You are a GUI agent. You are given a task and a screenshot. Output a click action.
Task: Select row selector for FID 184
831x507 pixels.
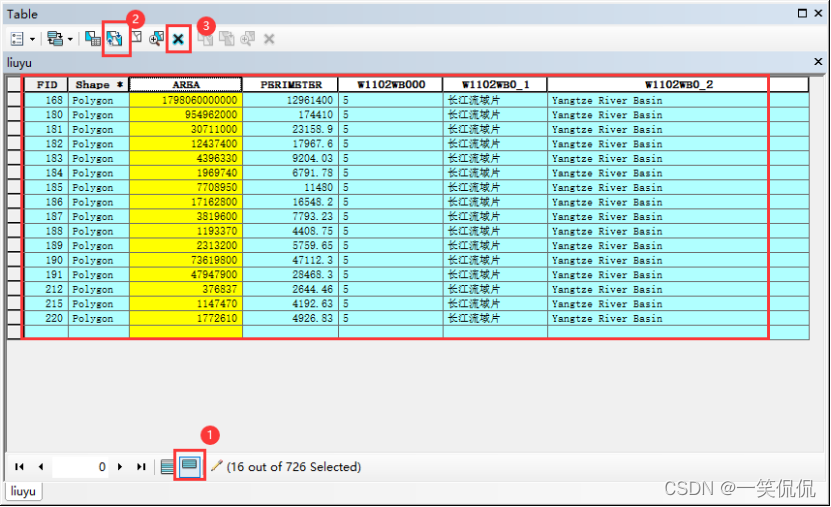tap(14, 173)
